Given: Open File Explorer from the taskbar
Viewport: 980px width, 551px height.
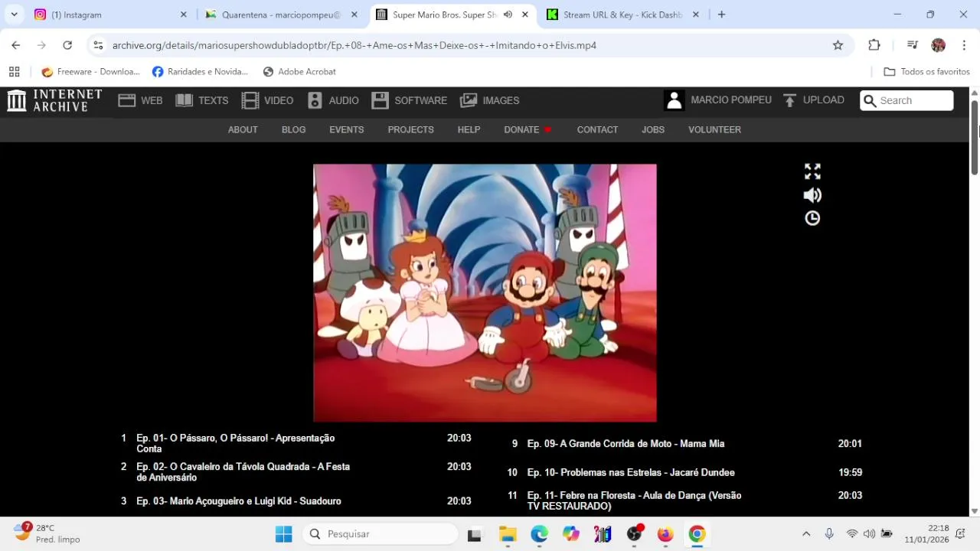Looking at the screenshot, I should (x=508, y=534).
